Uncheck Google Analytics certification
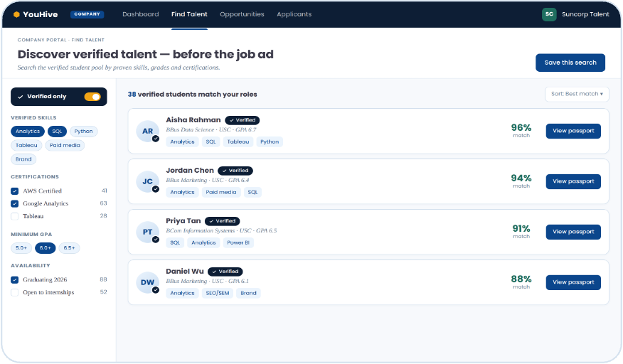Image resolution: width=623 pixels, height=364 pixels. 15,204
